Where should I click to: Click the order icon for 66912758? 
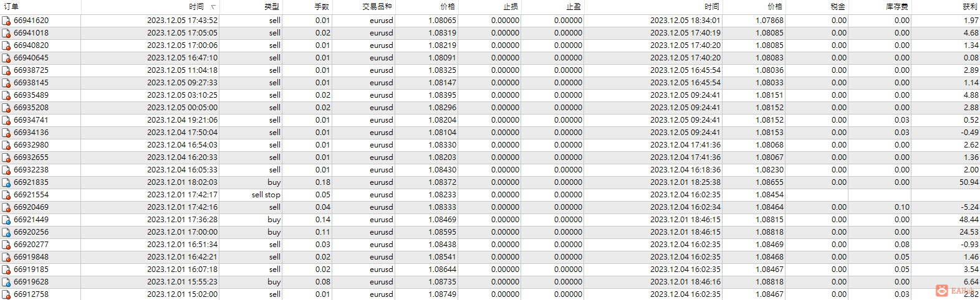point(6,294)
